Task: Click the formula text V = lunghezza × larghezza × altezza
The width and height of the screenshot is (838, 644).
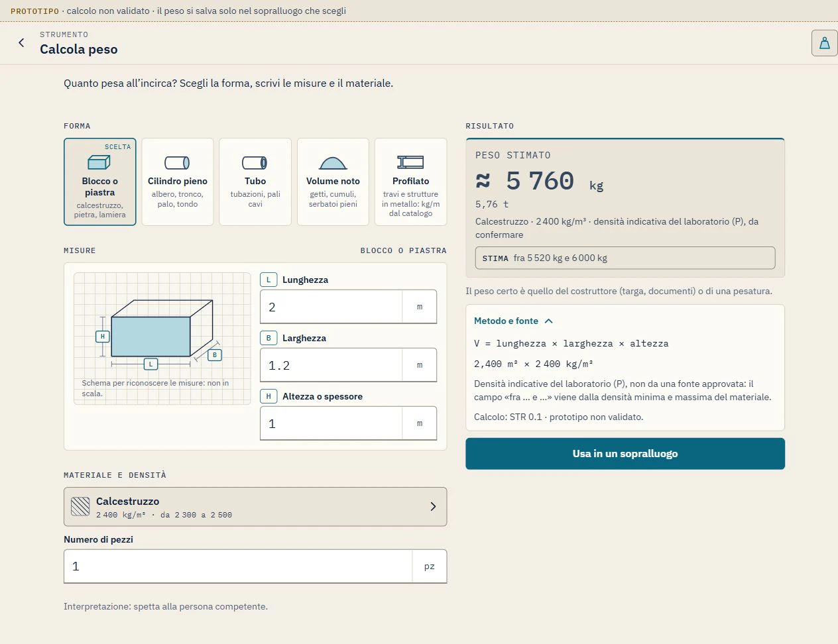Action: click(x=571, y=344)
